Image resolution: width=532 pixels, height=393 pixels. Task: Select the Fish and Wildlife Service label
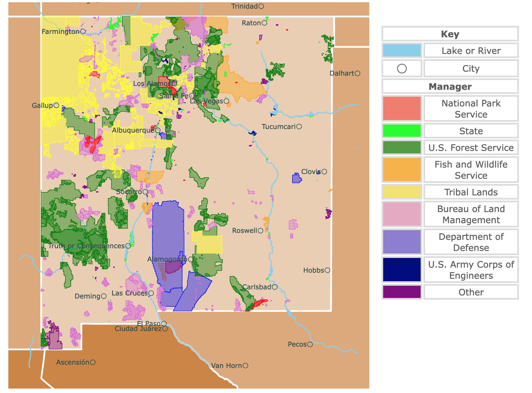(x=471, y=170)
